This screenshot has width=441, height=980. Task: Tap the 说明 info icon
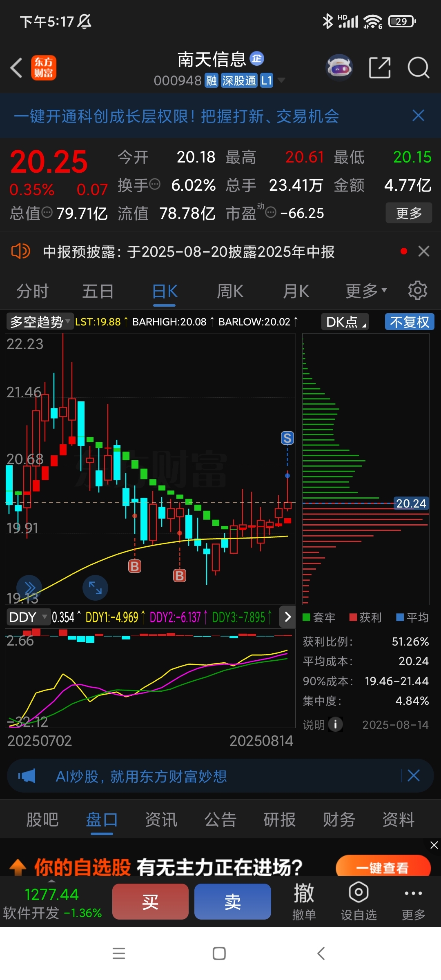coord(335,724)
